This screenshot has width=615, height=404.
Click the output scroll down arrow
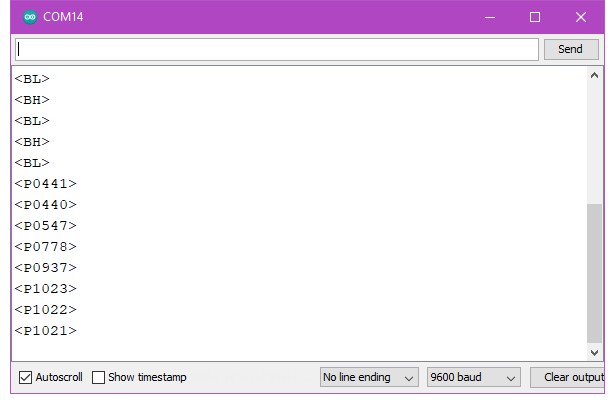595,352
